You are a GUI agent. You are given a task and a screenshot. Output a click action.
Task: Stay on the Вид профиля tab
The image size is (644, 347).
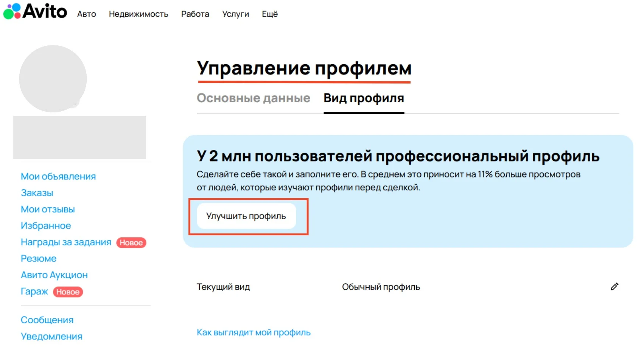(363, 98)
